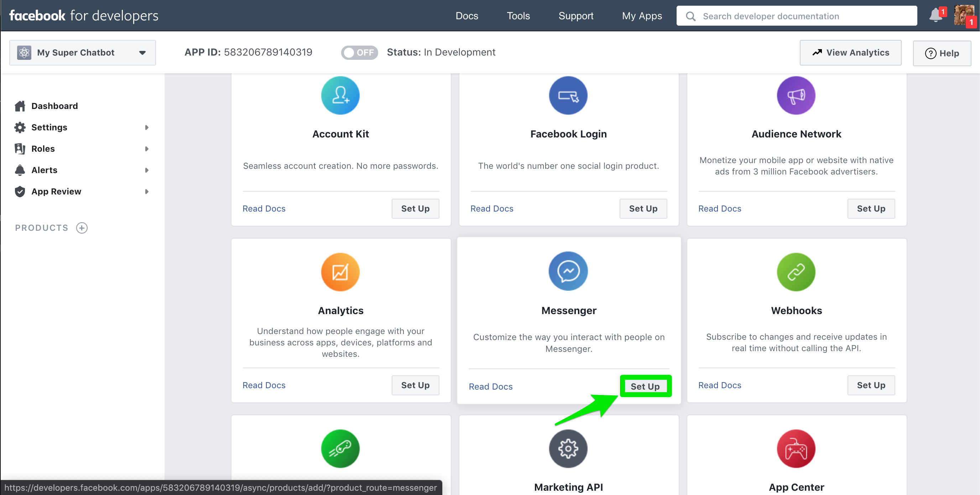
Task: Toggle the app status OFF switch
Action: click(x=359, y=52)
